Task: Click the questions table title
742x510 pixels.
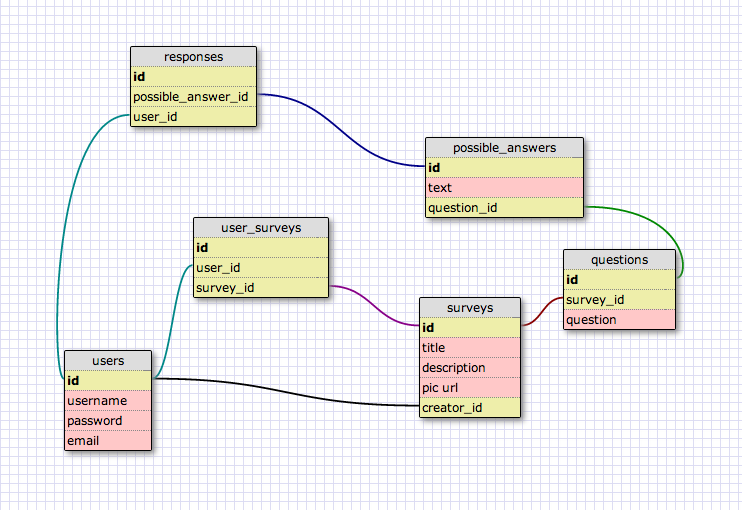Action: [x=619, y=259]
